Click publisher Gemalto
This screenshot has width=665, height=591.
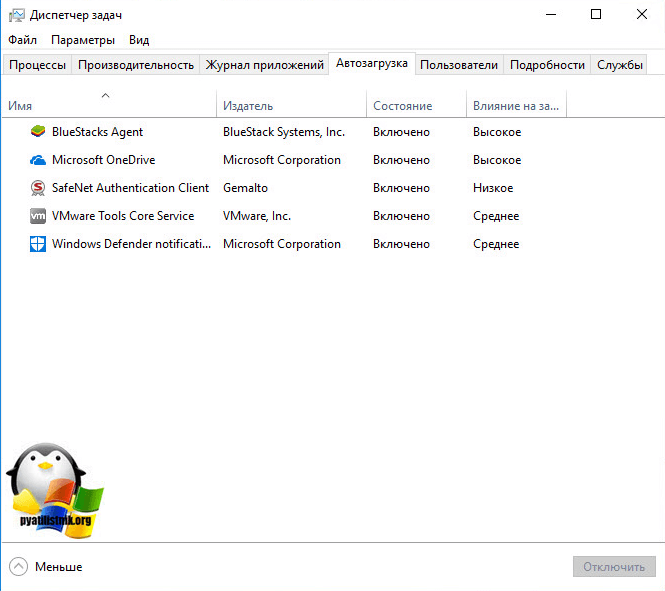245,188
